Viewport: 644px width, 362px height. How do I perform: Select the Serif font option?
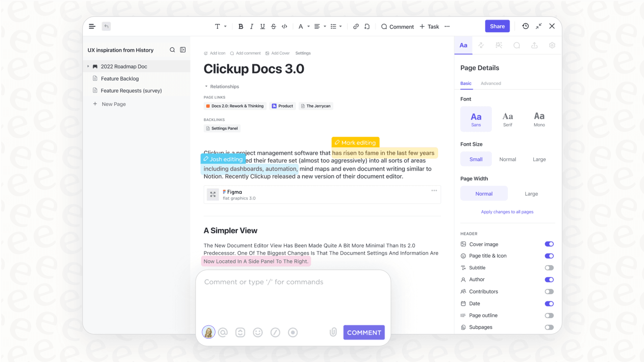[508, 119]
